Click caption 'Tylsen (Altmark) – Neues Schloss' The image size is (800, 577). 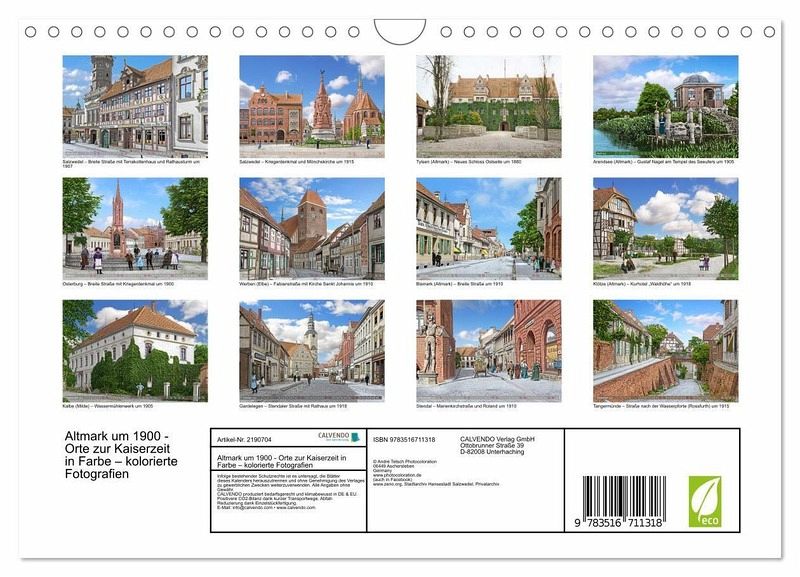pyautogui.click(x=451, y=162)
